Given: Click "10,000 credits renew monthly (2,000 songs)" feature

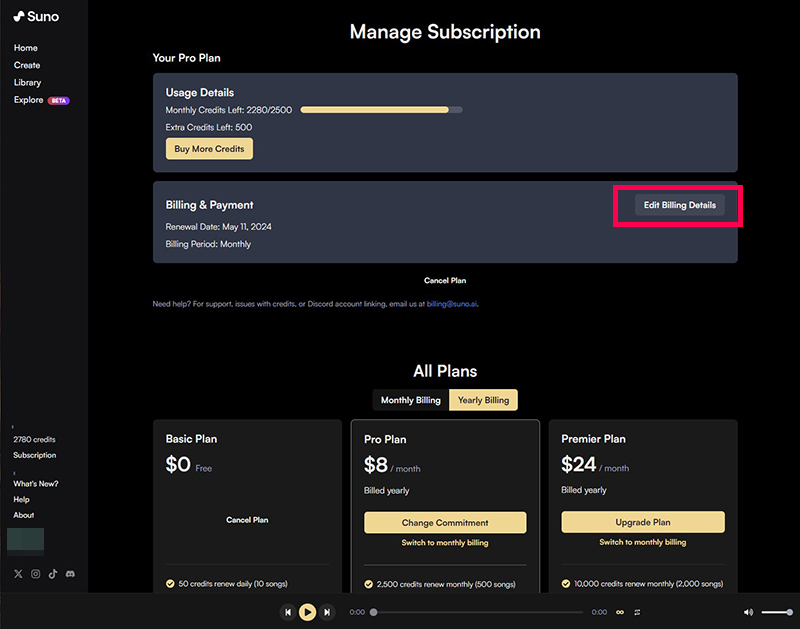Looking at the screenshot, I should (648, 584).
